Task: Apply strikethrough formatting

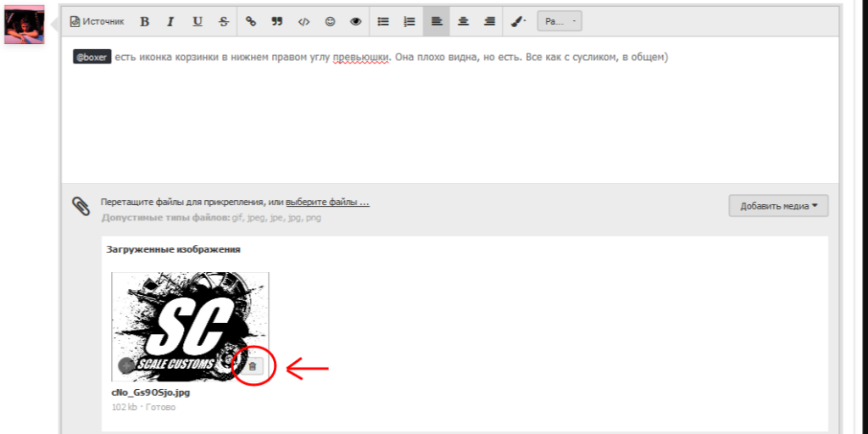Action: 224,21
